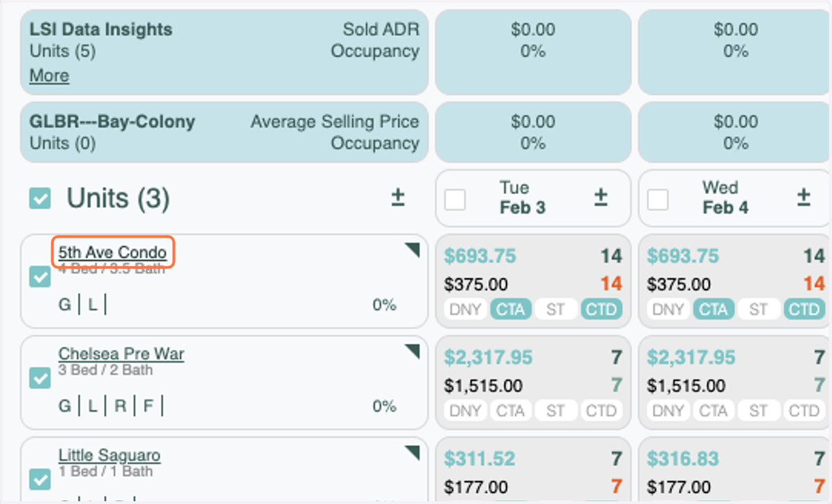This screenshot has width=832, height=504.
Task: Uncheck the 5th Ave Condo checkbox
Action: [x=40, y=277]
